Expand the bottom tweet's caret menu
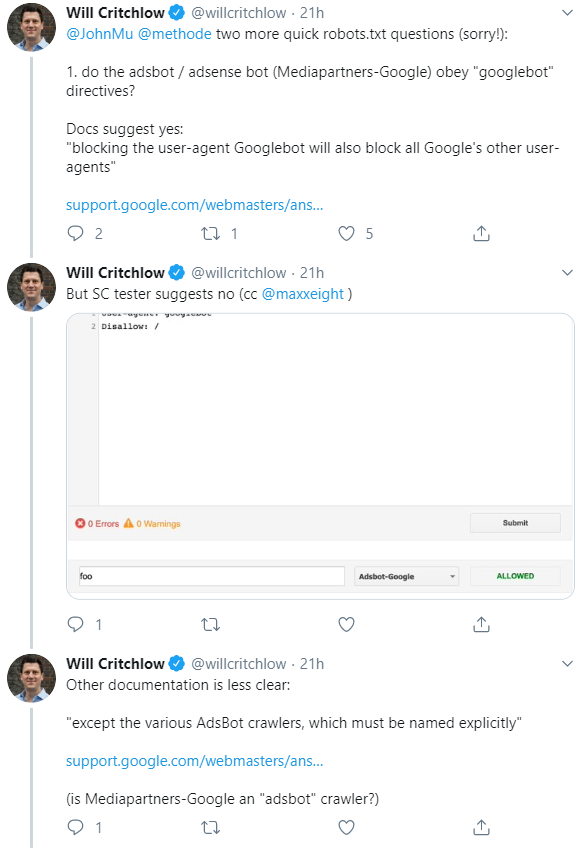 [568, 663]
